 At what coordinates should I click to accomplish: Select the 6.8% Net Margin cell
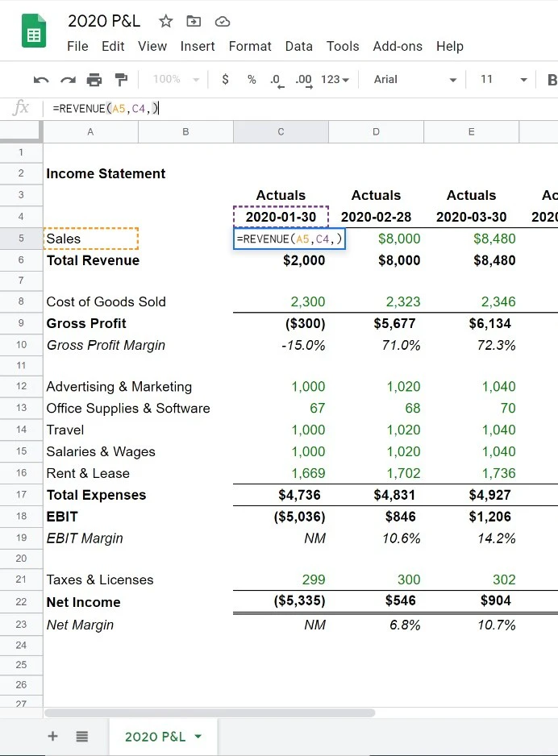point(377,625)
